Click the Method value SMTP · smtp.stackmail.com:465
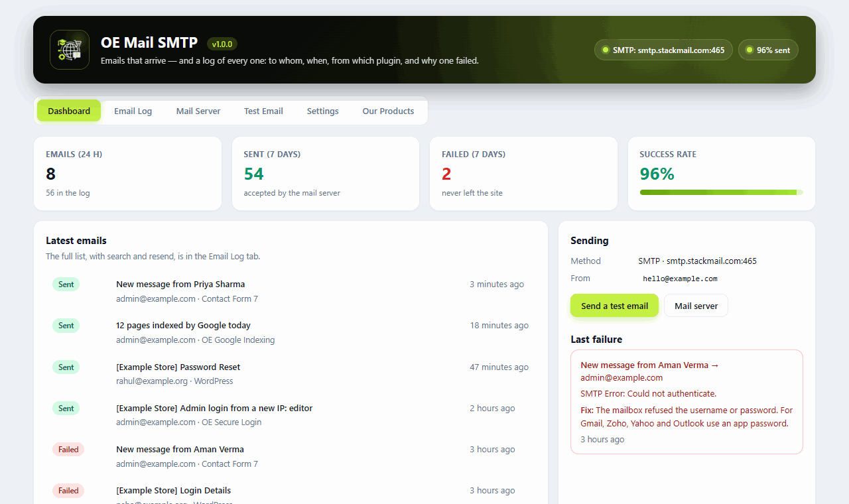Screen dimensions: 849x504 [697, 261]
